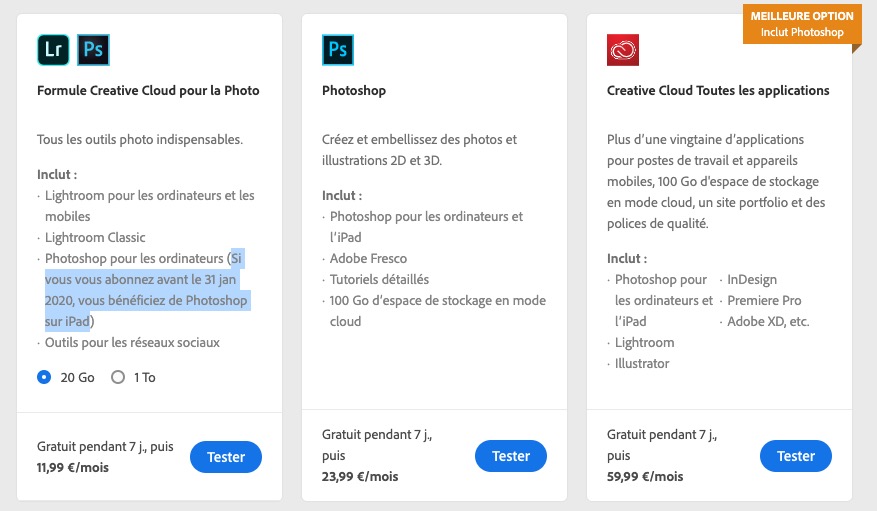Click Lightroom pour les ordinateurs et les mobiles
This screenshot has height=511, width=877.
[150, 206]
